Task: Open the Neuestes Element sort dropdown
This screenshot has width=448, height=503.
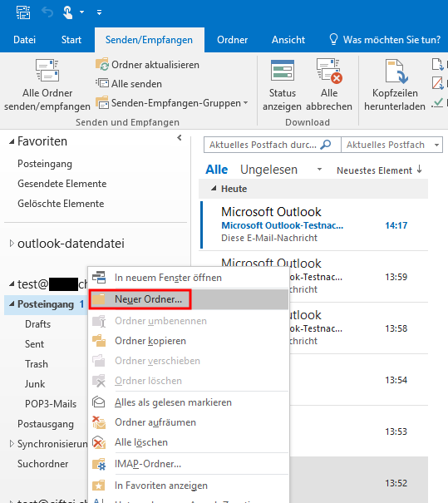Action: click(374, 170)
